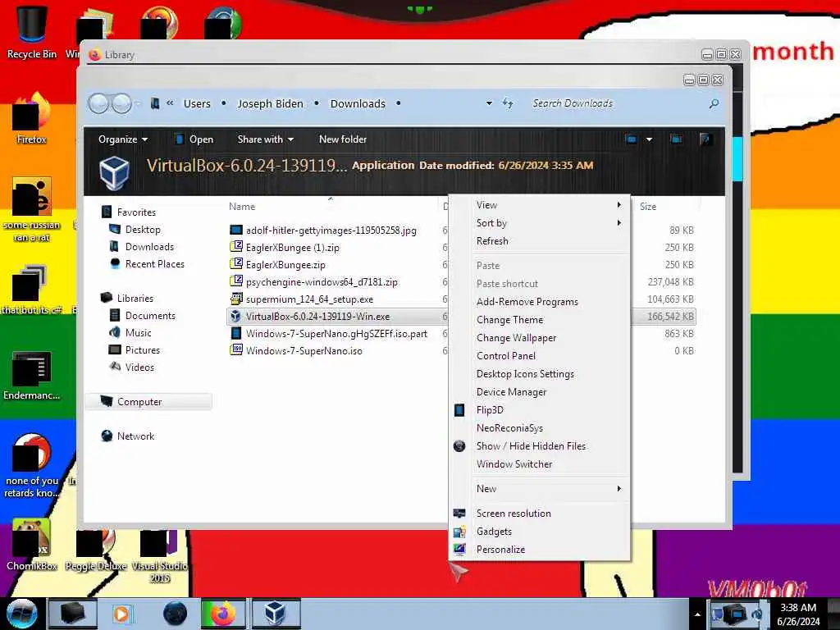
Task: Click the breadcrumb chevrons before Users
Action: pos(170,103)
